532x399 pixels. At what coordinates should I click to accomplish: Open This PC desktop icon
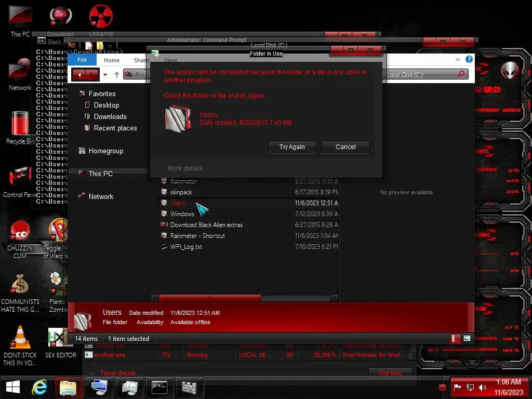pos(20,20)
